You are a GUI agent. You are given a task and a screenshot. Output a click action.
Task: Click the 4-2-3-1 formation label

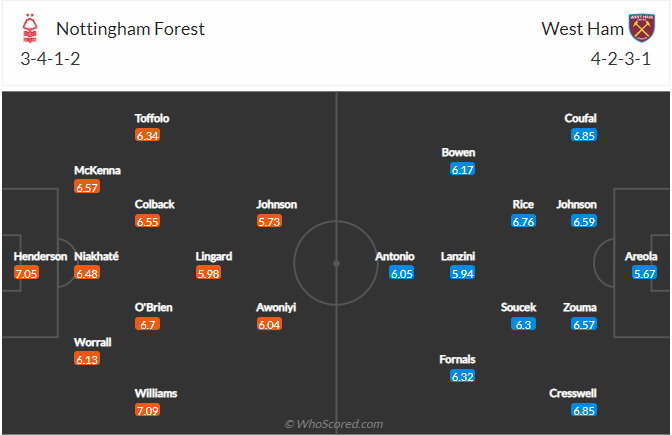click(x=620, y=58)
